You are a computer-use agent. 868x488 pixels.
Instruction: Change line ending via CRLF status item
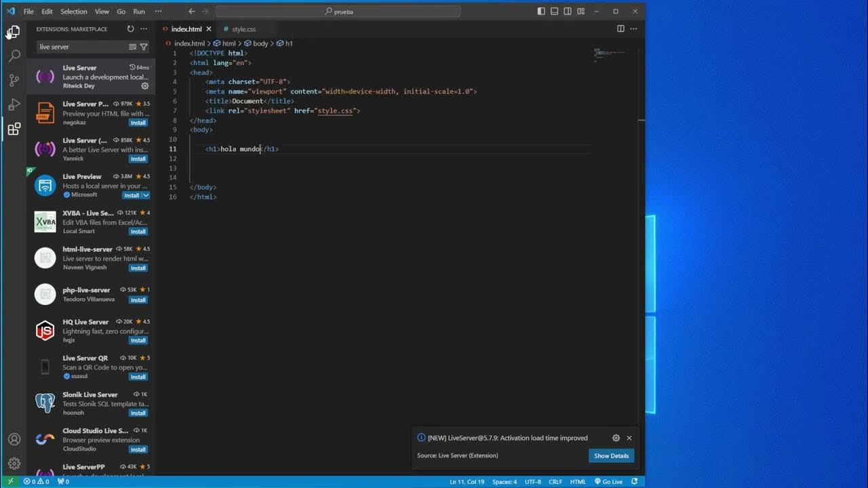coord(555,482)
